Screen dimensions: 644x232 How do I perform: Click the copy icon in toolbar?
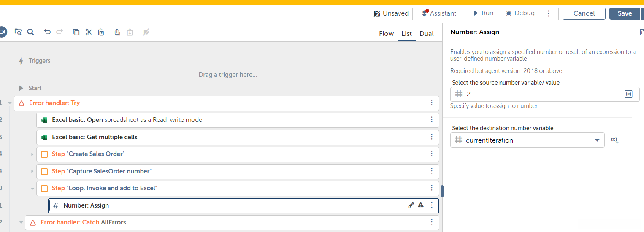[76, 32]
